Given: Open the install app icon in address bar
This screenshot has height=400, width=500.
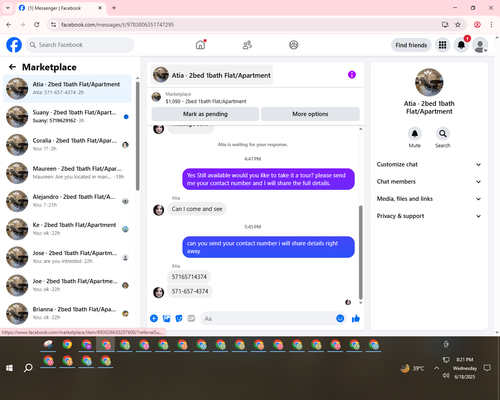Looking at the screenshot, I should pyautogui.click(x=445, y=25).
